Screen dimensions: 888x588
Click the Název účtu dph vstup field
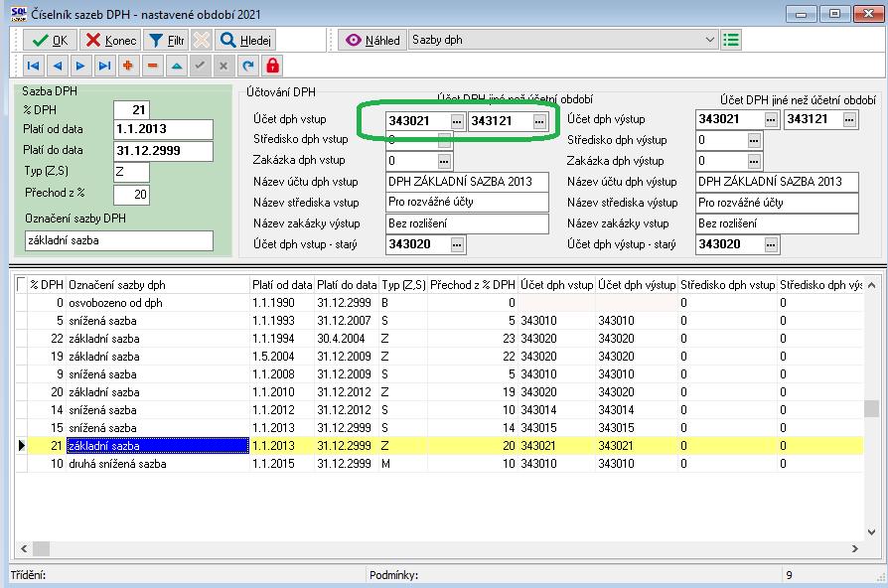(467, 182)
